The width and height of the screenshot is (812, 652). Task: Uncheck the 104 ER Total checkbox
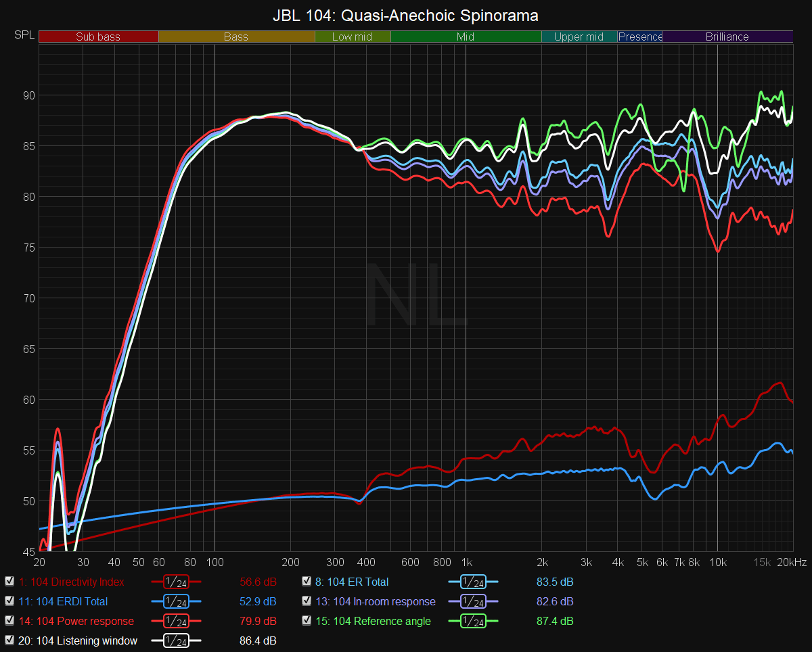(x=307, y=582)
